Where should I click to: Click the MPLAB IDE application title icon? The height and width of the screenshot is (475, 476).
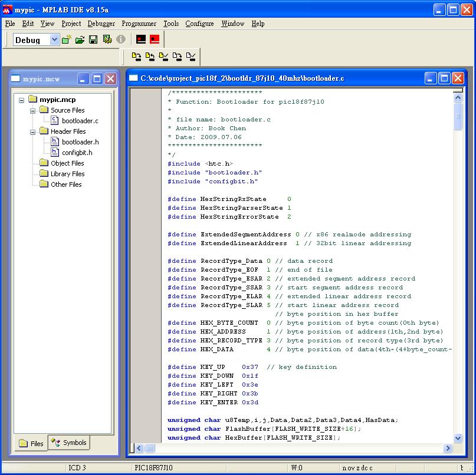coord(7,9)
